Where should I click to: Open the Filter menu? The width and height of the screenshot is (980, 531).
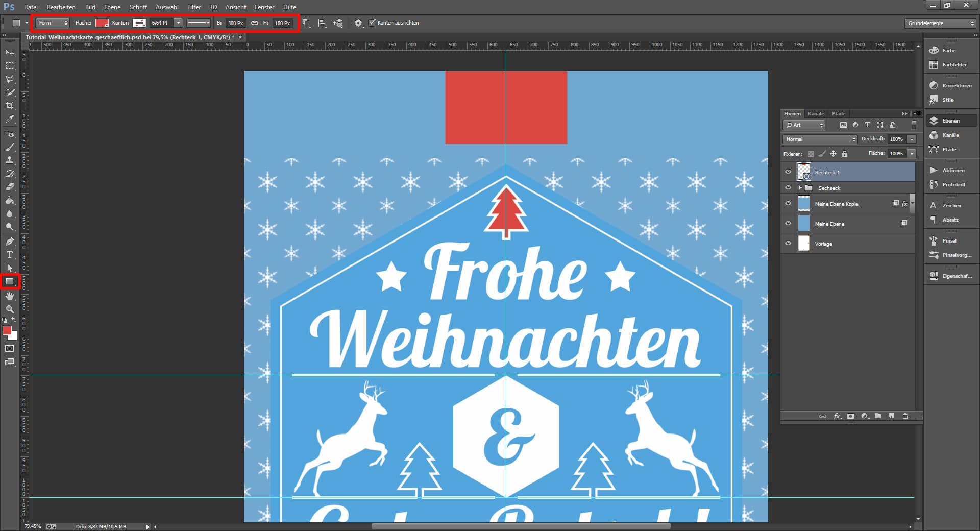(194, 7)
